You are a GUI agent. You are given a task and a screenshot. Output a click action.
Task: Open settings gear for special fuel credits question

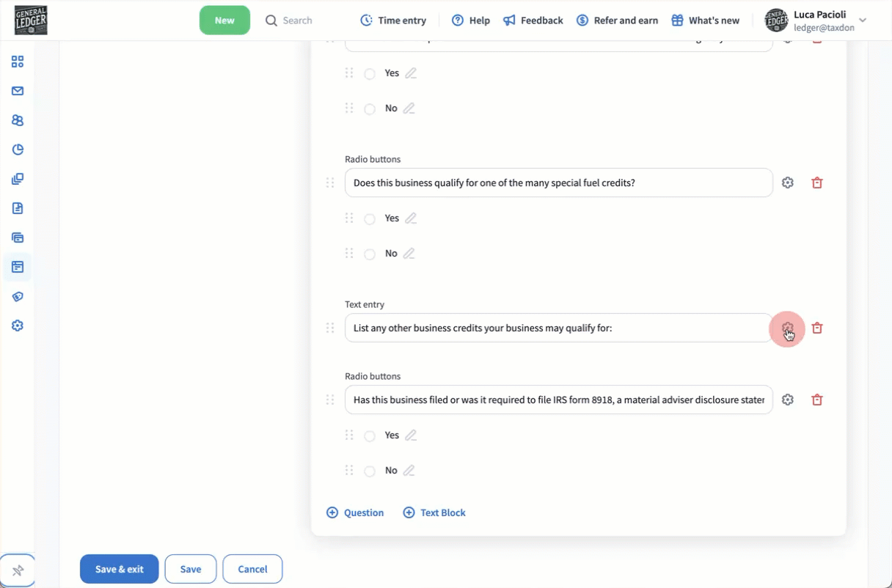(787, 183)
